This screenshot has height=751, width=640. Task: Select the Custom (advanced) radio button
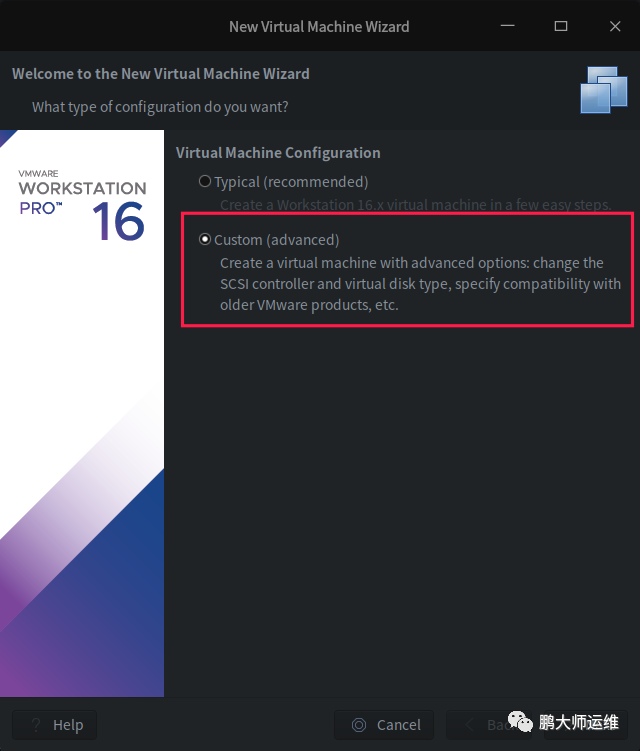(x=205, y=239)
